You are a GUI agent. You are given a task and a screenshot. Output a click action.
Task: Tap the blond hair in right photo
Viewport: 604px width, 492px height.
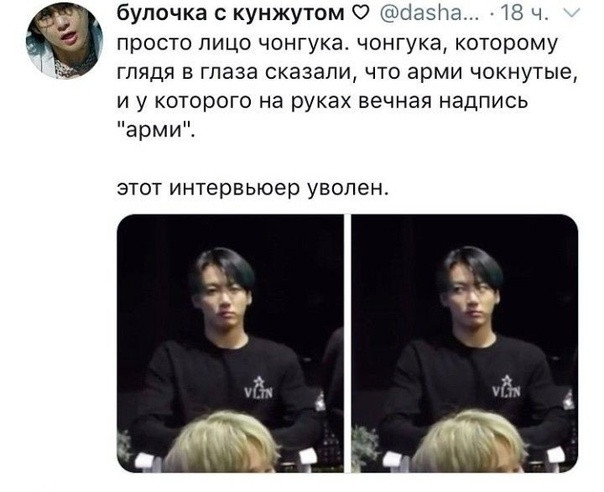468,442
